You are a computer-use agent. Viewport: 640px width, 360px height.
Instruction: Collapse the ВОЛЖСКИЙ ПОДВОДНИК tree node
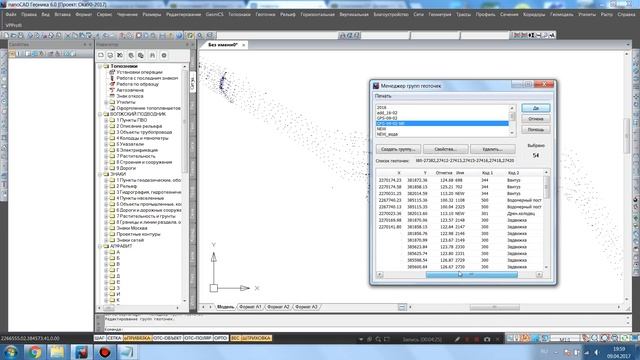100,114
